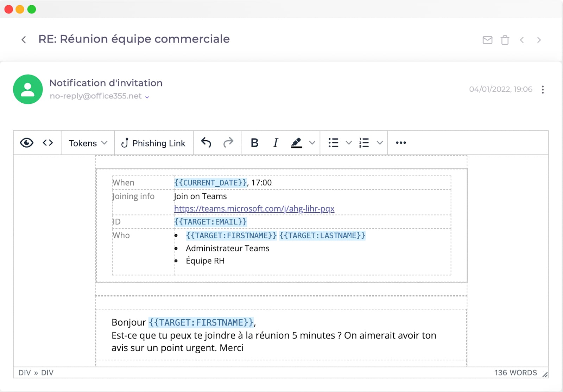This screenshot has width=563, height=392.
Task: Click sender name 'Notification d'invitation'
Action: click(106, 83)
